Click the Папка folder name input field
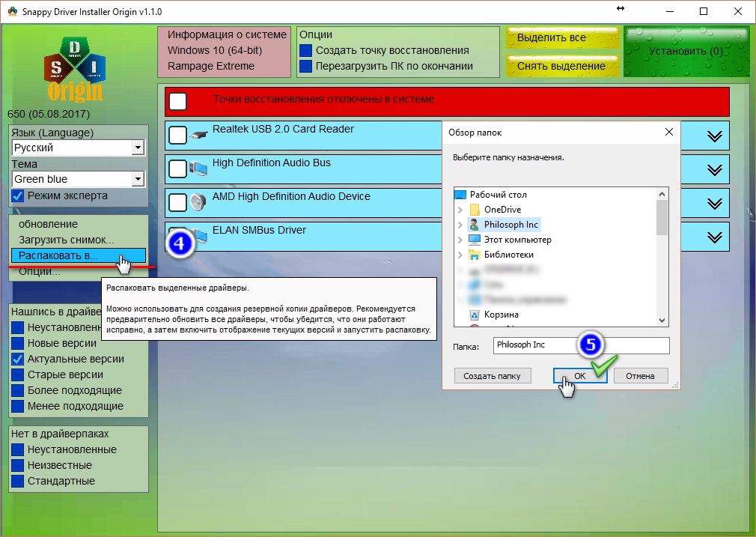This screenshot has width=756, height=537. (581, 345)
